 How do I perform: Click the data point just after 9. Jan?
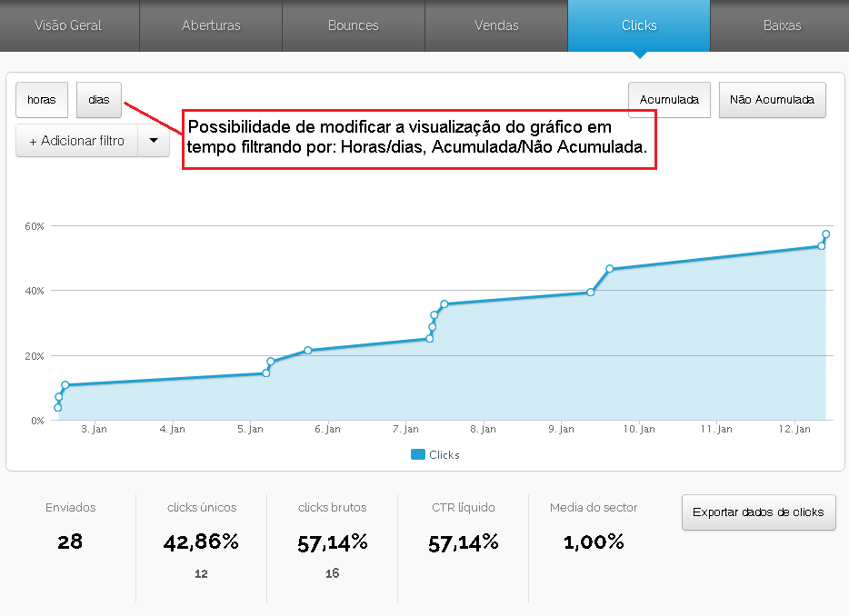[591, 292]
